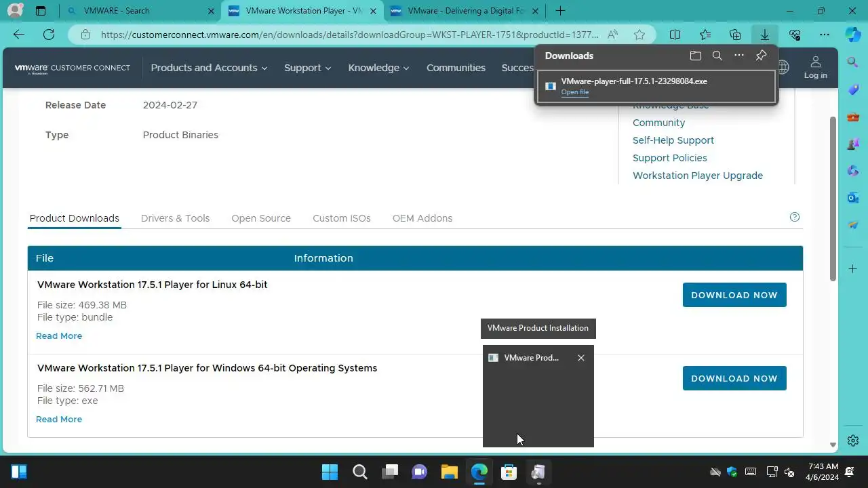Select the Product Downloads tab

point(75,218)
